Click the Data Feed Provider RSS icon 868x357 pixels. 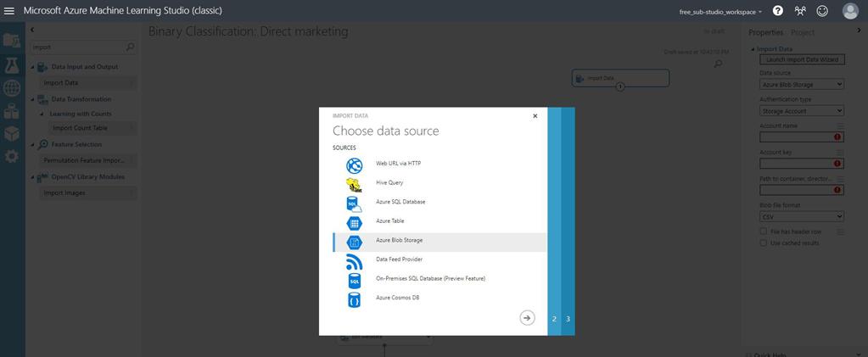(355, 261)
